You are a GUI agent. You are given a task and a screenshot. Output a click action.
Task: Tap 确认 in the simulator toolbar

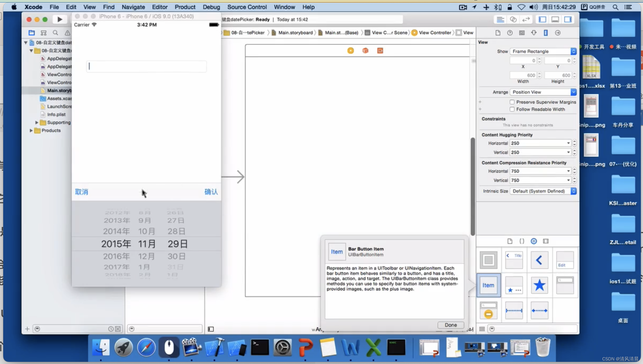(x=211, y=192)
